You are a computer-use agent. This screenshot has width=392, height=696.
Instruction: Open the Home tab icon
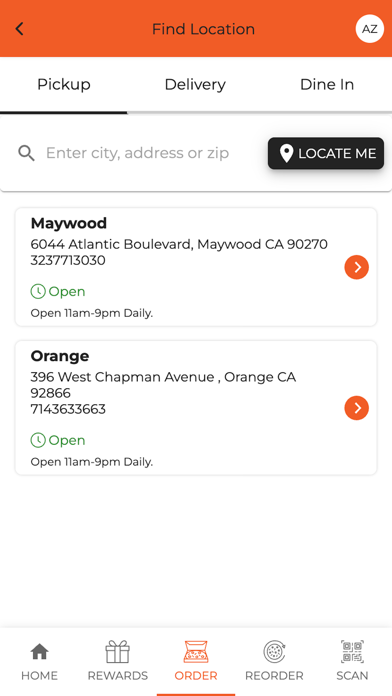pyautogui.click(x=40, y=651)
